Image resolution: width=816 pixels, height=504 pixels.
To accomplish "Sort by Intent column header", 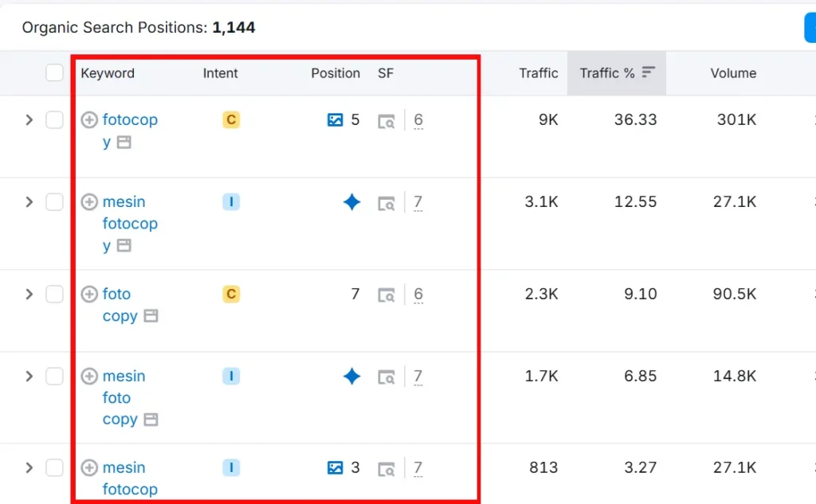I will pyautogui.click(x=220, y=73).
